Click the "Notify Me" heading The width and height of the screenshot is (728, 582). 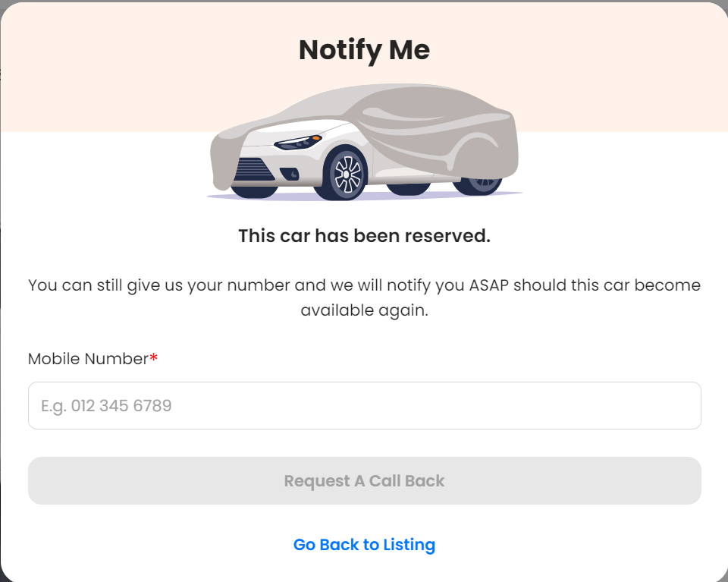point(364,50)
